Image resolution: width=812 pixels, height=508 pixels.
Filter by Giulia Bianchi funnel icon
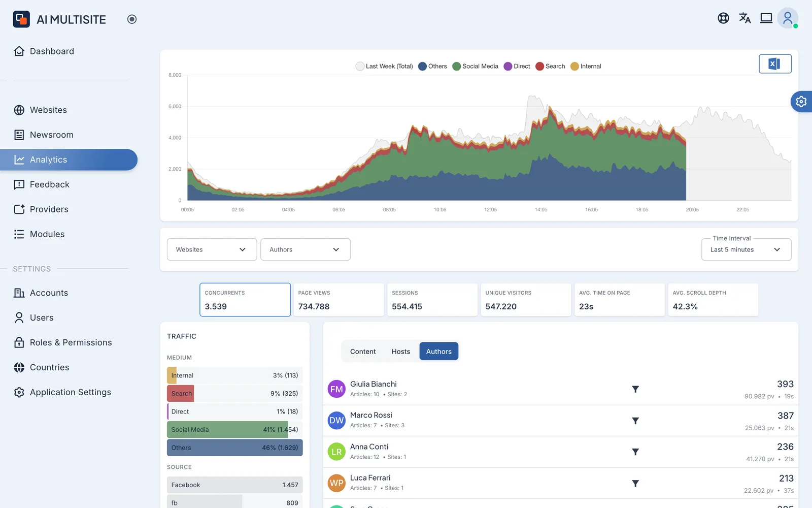tap(635, 390)
